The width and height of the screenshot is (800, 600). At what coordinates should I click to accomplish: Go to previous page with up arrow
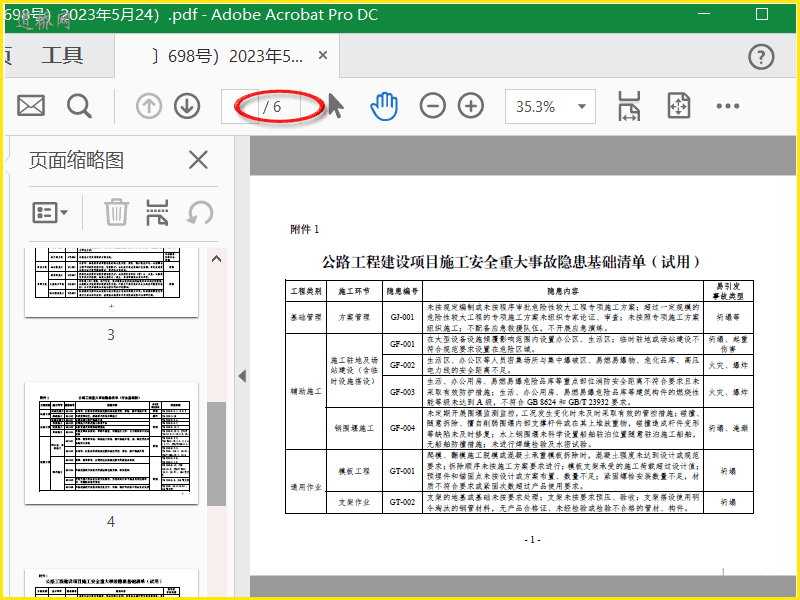point(149,107)
